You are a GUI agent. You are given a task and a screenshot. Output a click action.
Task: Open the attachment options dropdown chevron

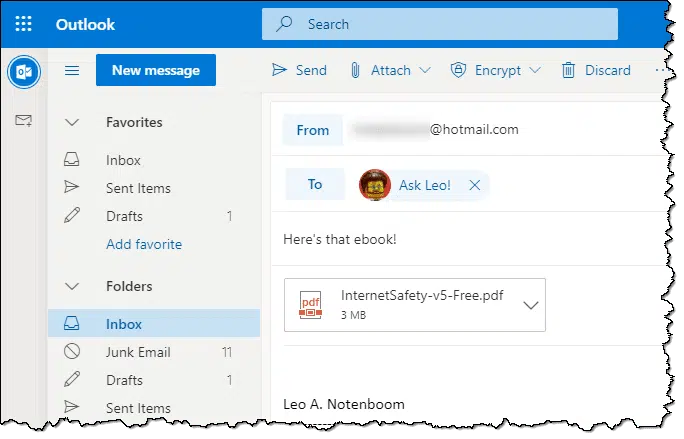tap(530, 305)
